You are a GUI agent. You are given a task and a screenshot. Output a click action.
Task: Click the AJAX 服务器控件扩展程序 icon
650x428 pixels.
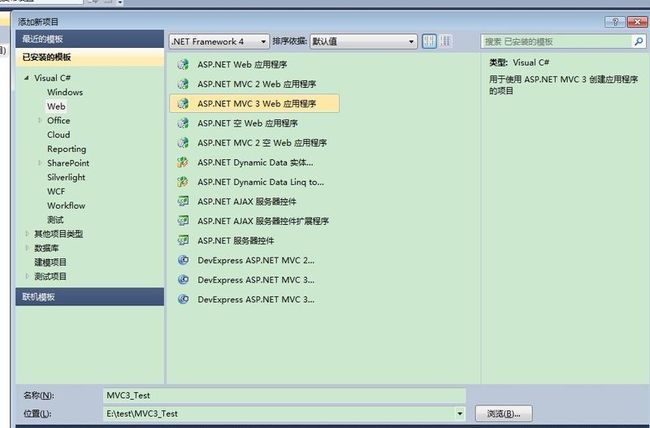point(183,221)
